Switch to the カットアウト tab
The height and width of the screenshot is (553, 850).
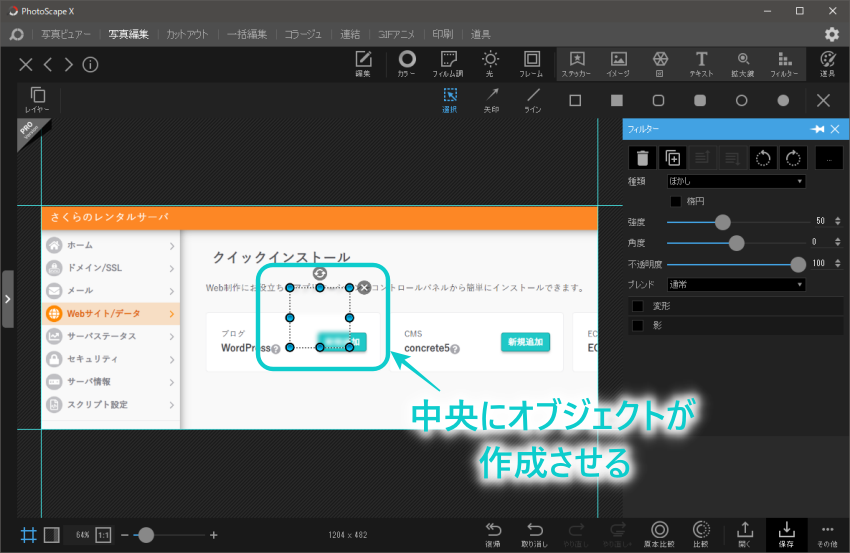187,34
